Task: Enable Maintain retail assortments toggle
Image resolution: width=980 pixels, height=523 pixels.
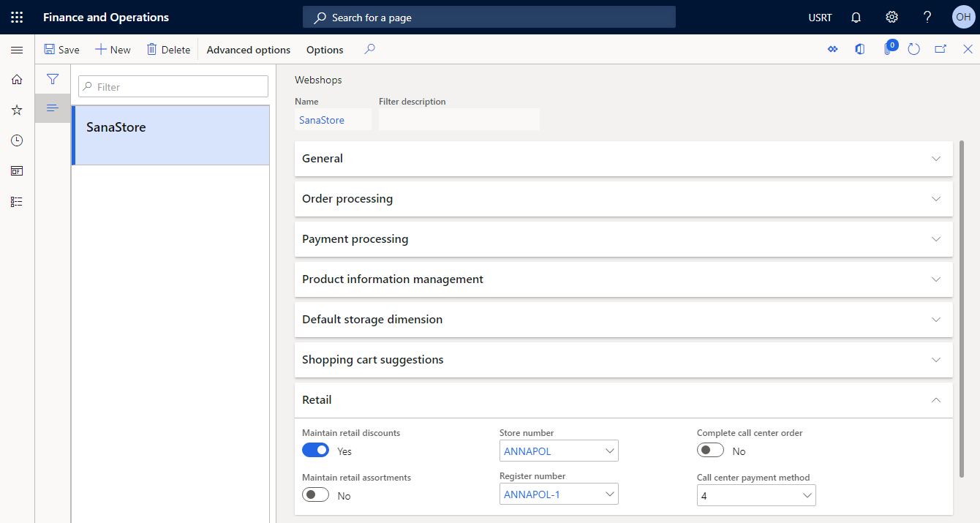Action: pos(316,495)
